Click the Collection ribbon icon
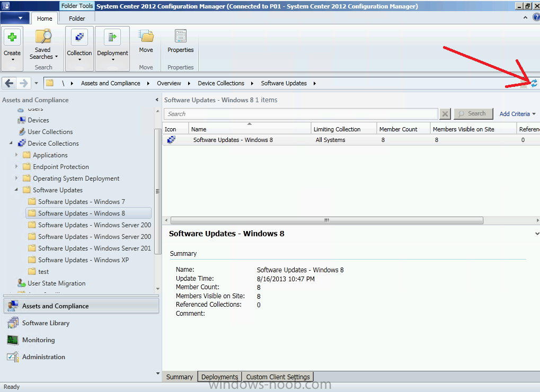 (x=79, y=37)
